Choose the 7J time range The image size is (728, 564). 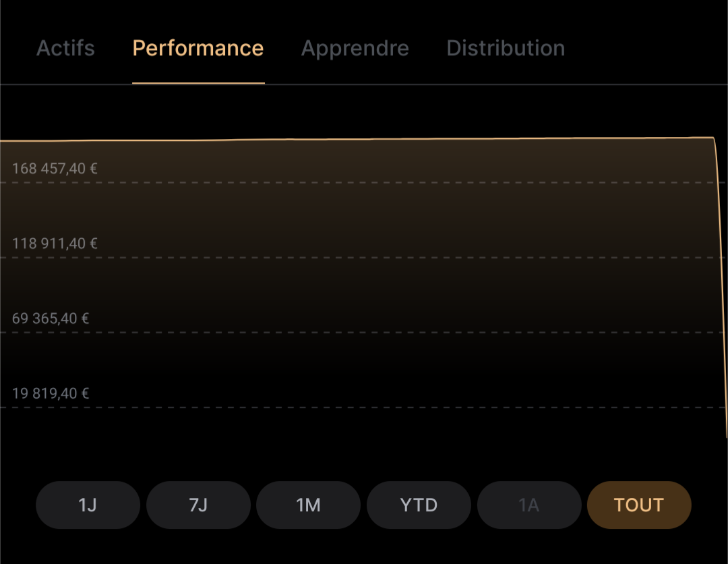pos(198,505)
